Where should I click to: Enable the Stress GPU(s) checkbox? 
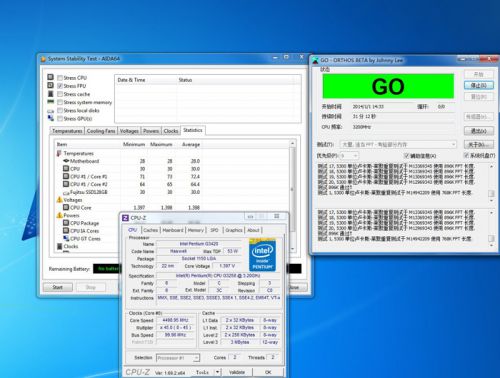(x=60, y=119)
